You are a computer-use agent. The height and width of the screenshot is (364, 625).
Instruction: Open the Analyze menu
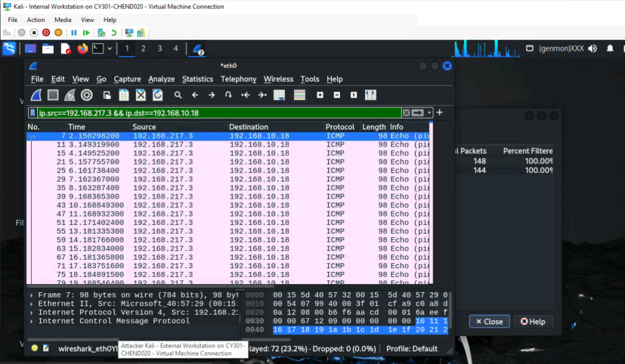pyautogui.click(x=161, y=79)
